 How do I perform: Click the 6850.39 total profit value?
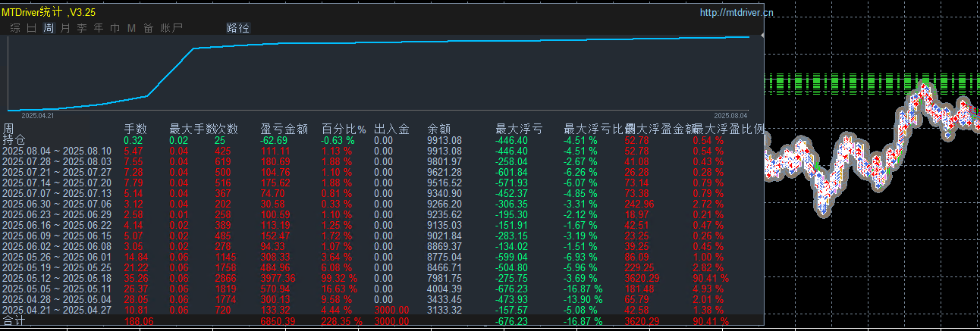[278, 321]
